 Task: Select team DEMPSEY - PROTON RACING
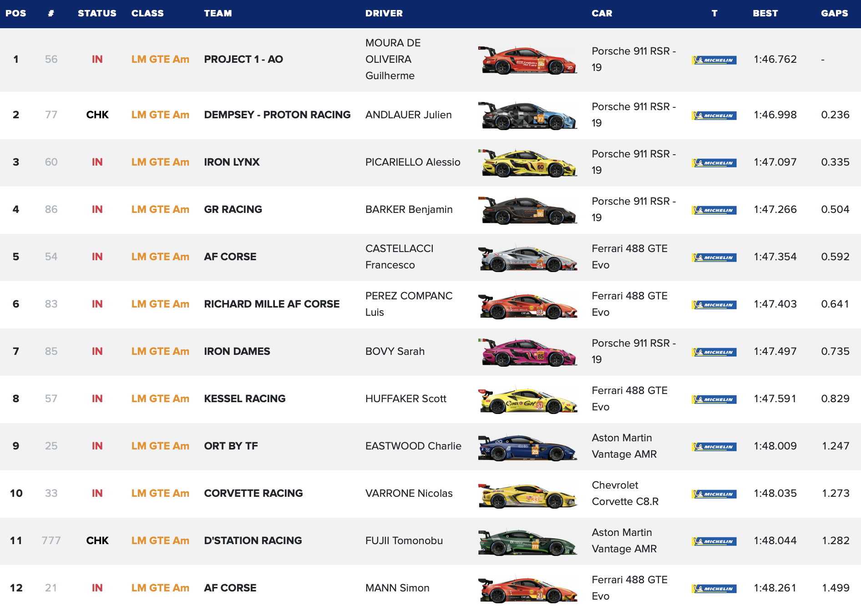[x=277, y=115]
